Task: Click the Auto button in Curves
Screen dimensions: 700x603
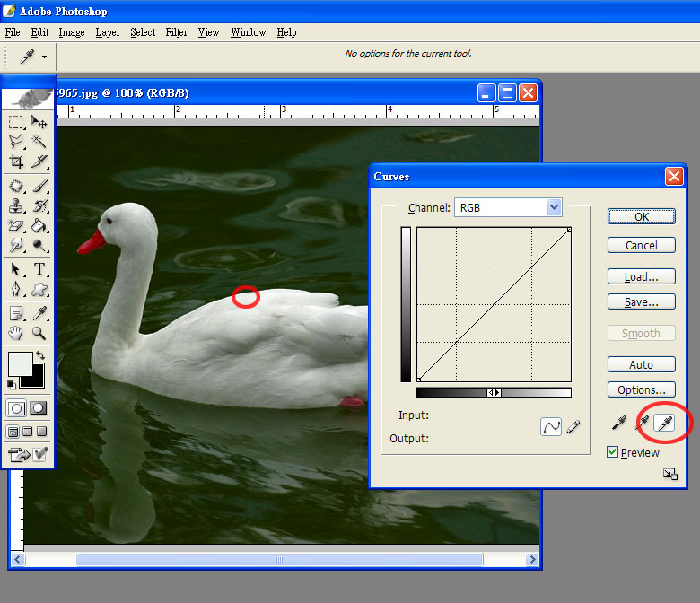Action: click(x=641, y=365)
